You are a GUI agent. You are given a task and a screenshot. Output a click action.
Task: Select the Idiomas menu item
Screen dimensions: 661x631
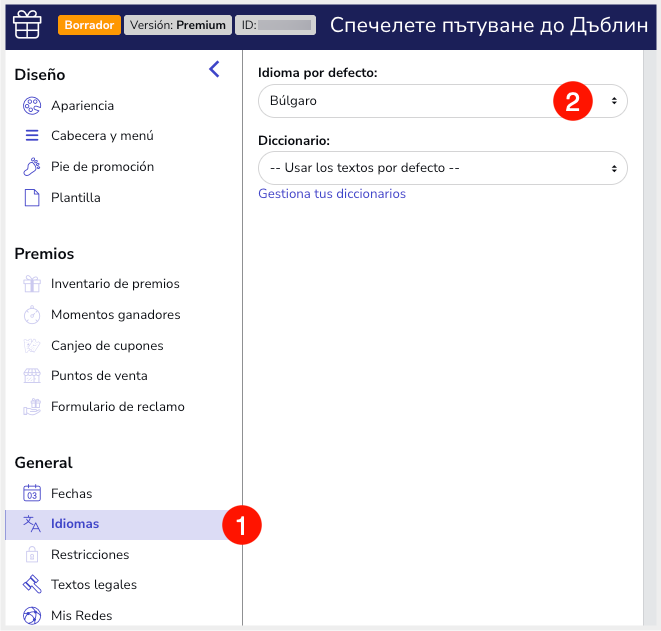[75, 524]
